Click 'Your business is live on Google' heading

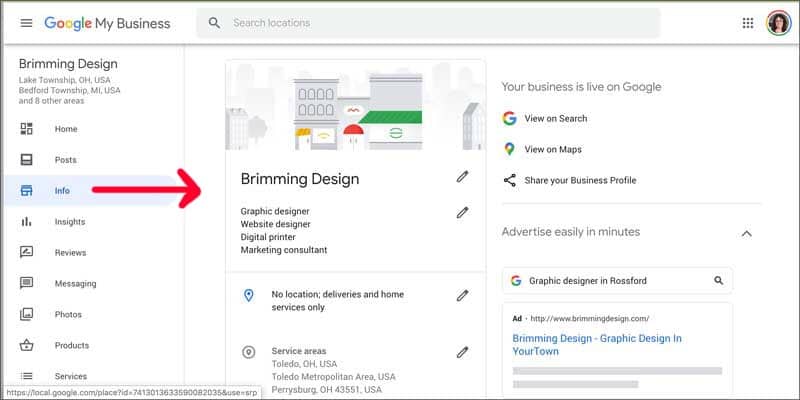(581, 87)
